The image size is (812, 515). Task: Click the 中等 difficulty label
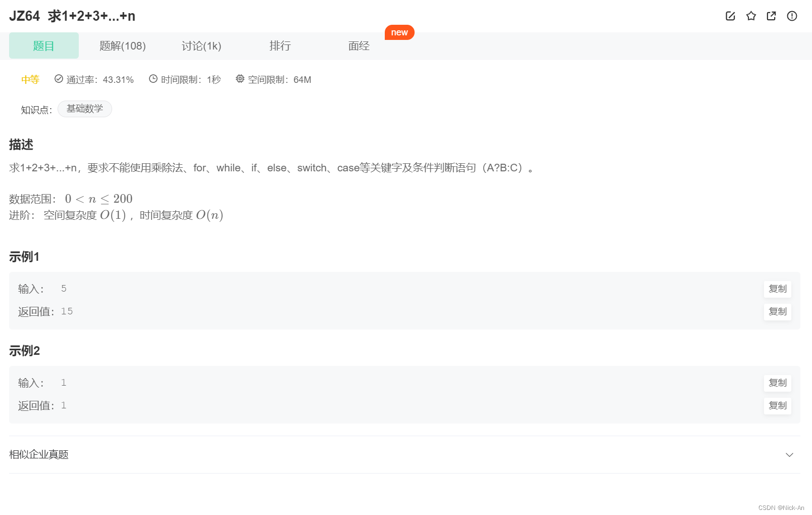30,79
